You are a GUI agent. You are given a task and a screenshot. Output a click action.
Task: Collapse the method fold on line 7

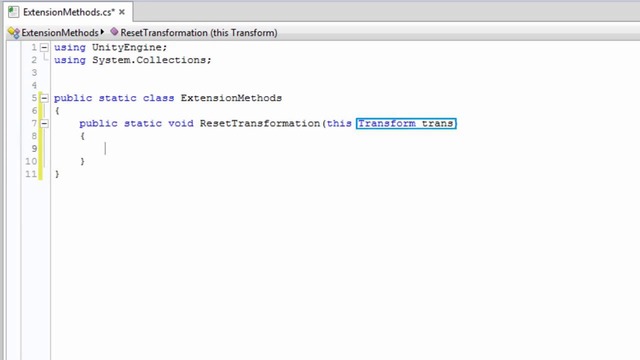point(44,123)
